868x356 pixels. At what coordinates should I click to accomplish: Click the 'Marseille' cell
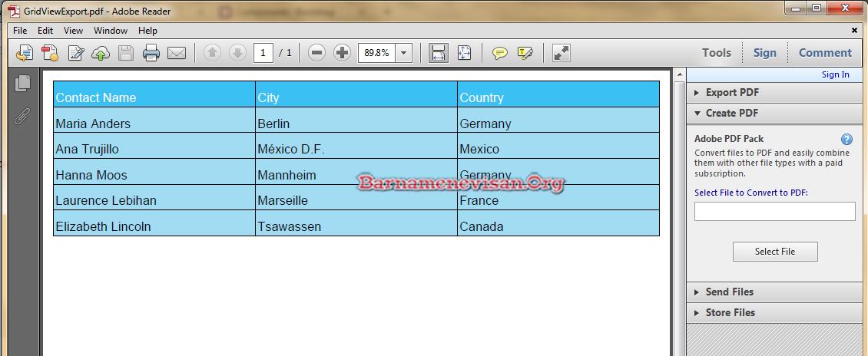[x=356, y=197]
